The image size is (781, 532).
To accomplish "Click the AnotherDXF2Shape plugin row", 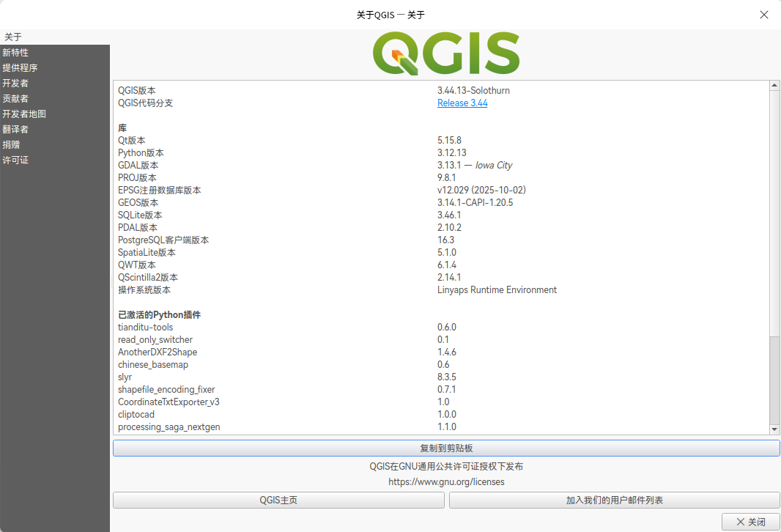I will [158, 352].
